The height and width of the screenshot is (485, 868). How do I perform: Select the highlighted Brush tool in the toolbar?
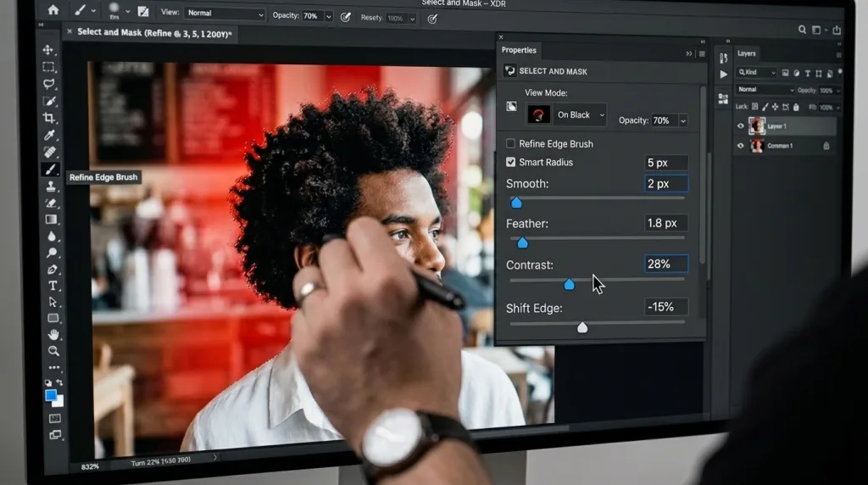tap(50, 170)
